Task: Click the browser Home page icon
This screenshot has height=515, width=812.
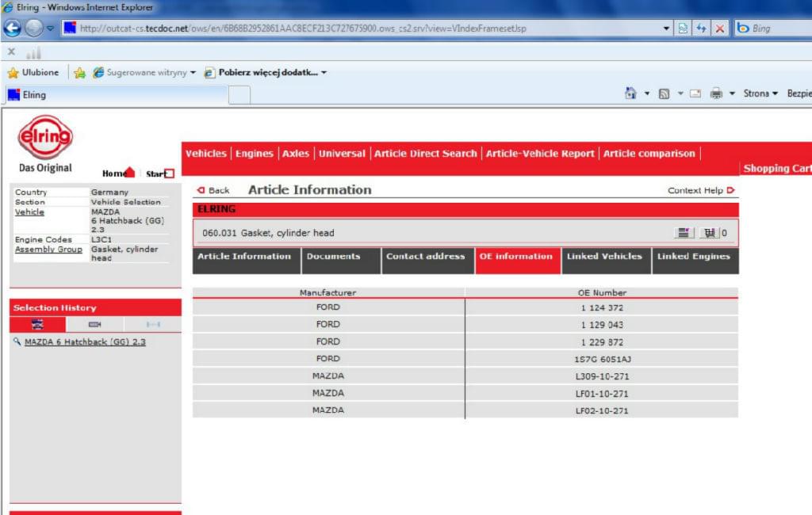Action: click(630, 93)
